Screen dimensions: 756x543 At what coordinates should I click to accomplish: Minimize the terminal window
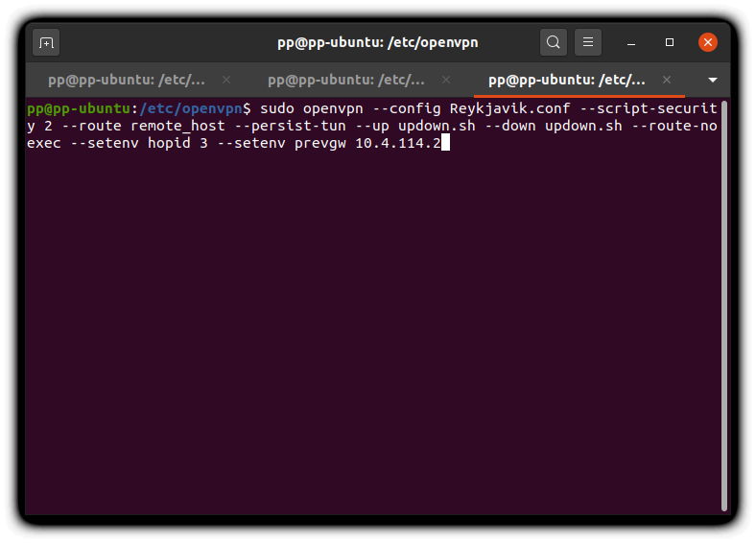point(630,43)
